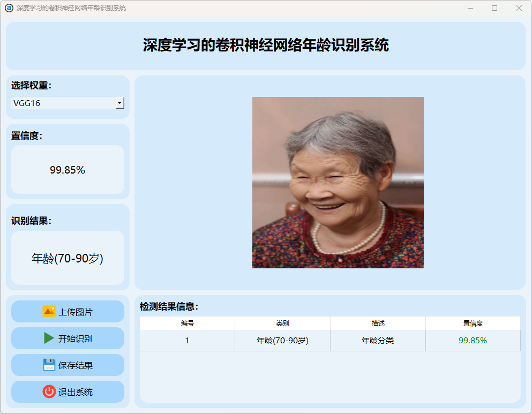Click the 识别结果 value box on the left
The image size is (532, 414).
point(68,258)
